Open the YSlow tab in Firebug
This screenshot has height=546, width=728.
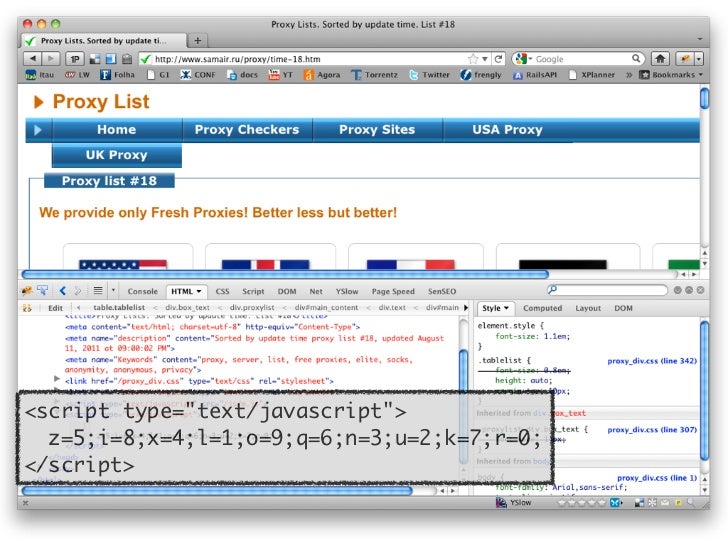pyautogui.click(x=347, y=291)
